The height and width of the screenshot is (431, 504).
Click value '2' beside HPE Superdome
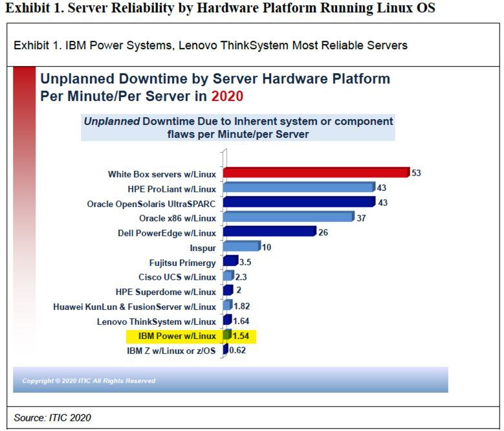[239, 290]
